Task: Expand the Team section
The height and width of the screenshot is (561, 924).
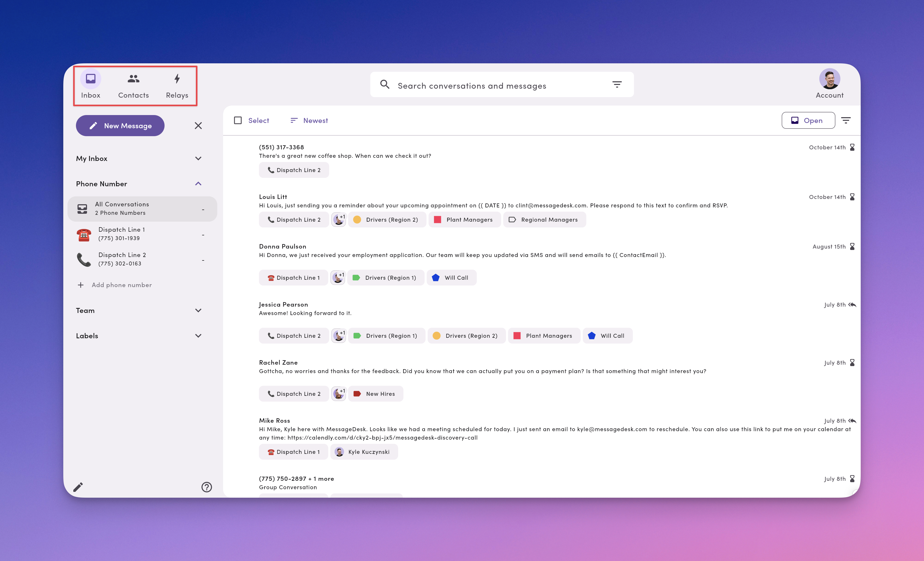Action: click(x=198, y=310)
